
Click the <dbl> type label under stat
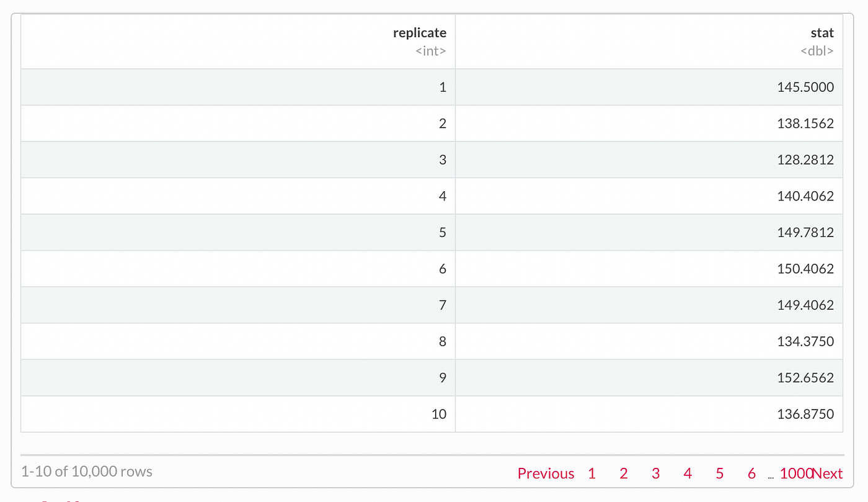[x=817, y=51]
